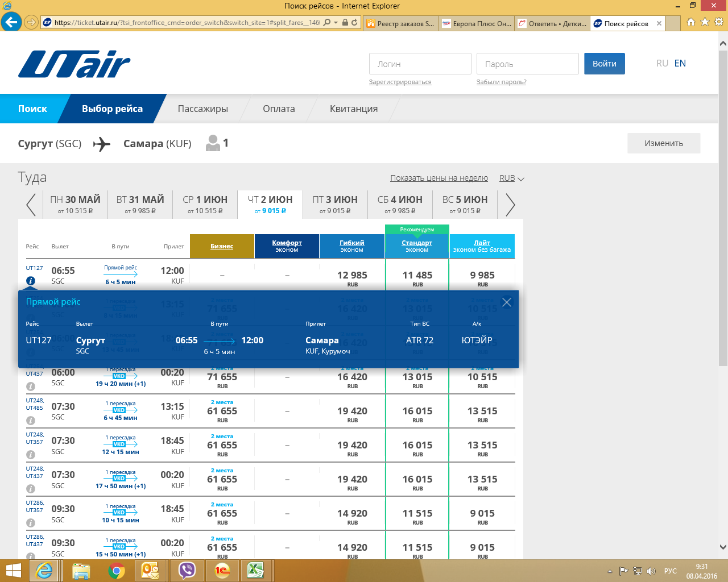Refresh page using address bar reload icon
This screenshot has width=728, height=582.
(x=354, y=23)
